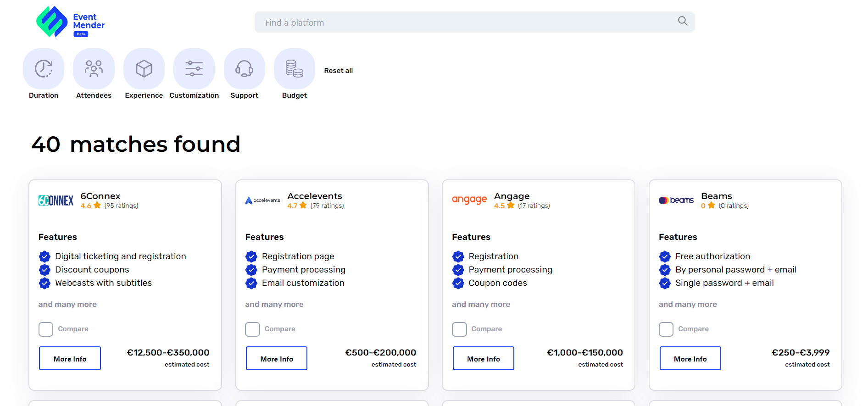Click '(17 ratings)' on Angage card

pyautogui.click(x=534, y=206)
